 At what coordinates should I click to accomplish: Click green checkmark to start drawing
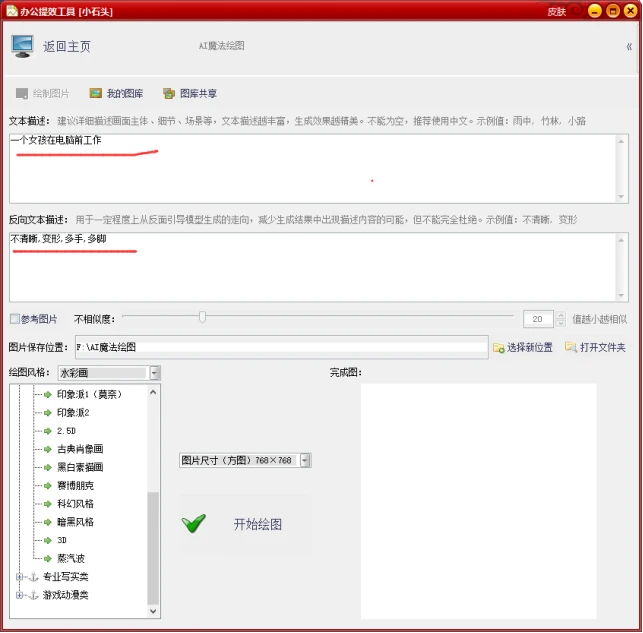click(x=194, y=524)
